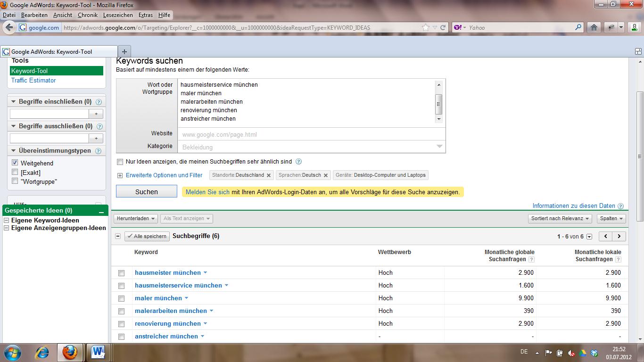
Task: Open the Sortiert nach Relevanz dropdown
Action: [x=560, y=219]
